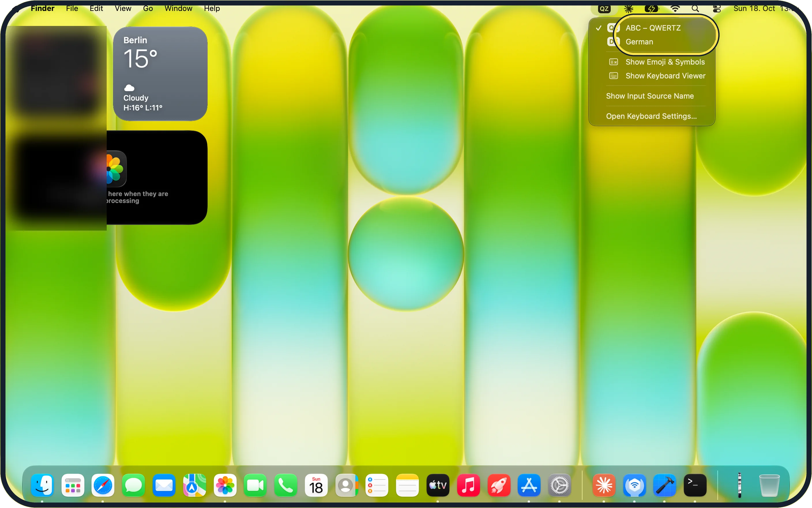
Task: Select ABC – QWERTZ input source
Action: point(652,28)
